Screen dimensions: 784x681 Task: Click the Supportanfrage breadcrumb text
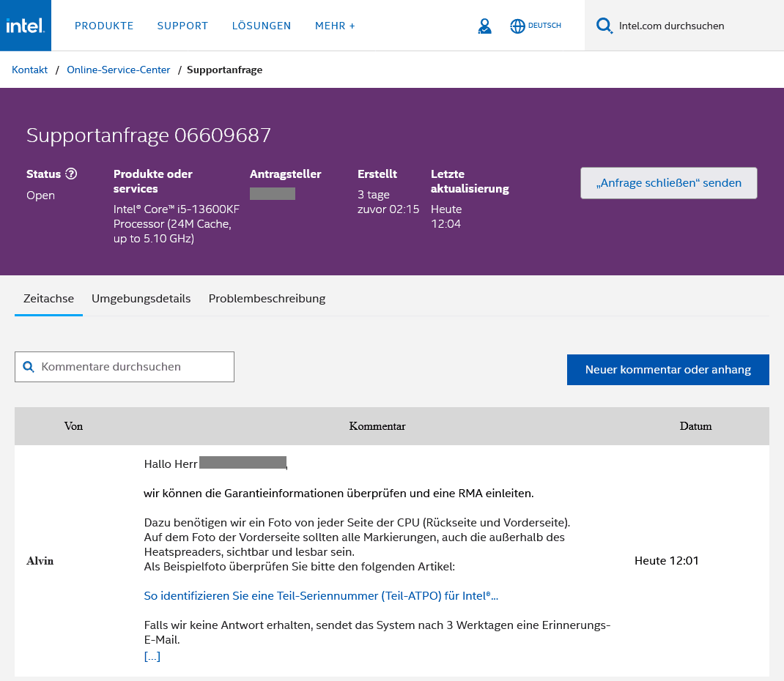click(224, 70)
